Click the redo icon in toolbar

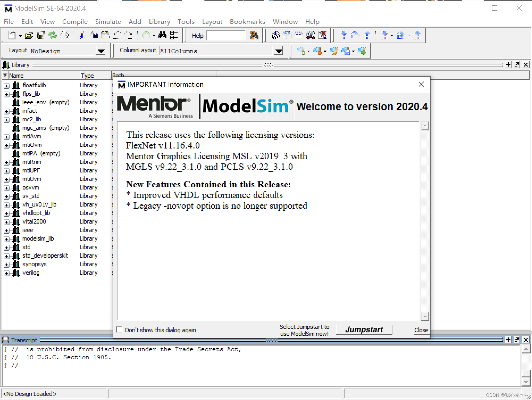[x=130, y=35]
